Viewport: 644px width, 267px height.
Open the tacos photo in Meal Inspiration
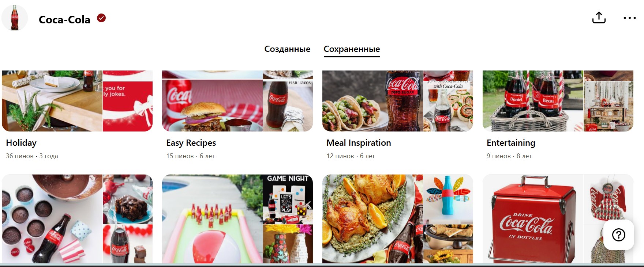coord(372,101)
